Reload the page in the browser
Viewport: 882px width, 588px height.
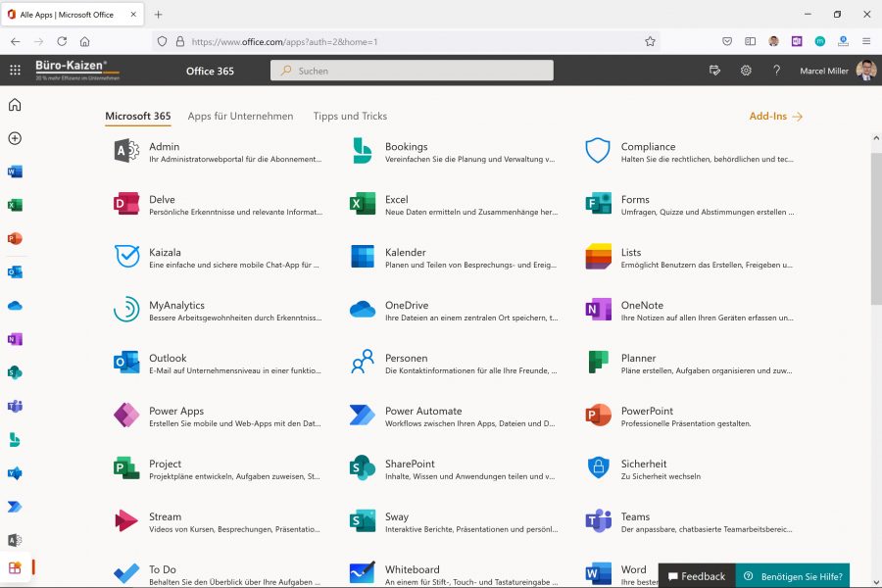pyautogui.click(x=62, y=41)
